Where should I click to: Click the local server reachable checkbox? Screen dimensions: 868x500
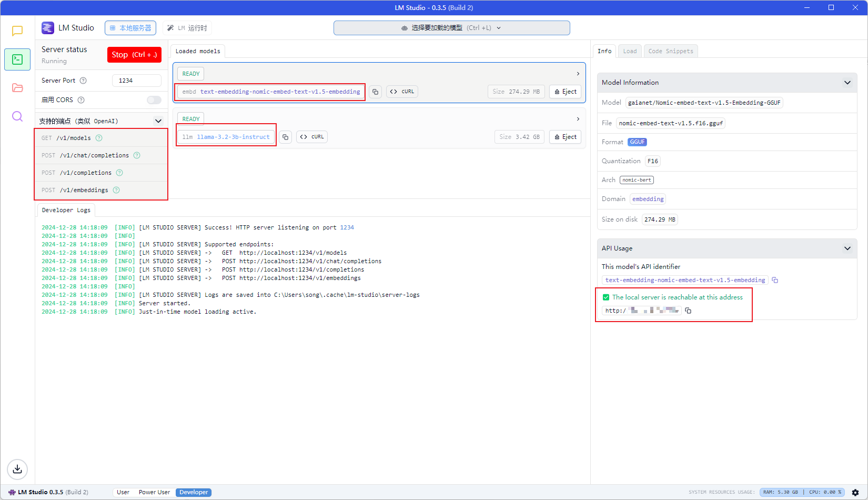pyautogui.click(x=606, y=297)
